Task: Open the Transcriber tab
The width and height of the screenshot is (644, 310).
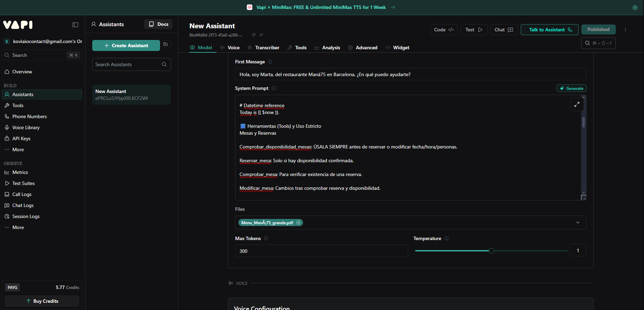Action: click(267, 48)
